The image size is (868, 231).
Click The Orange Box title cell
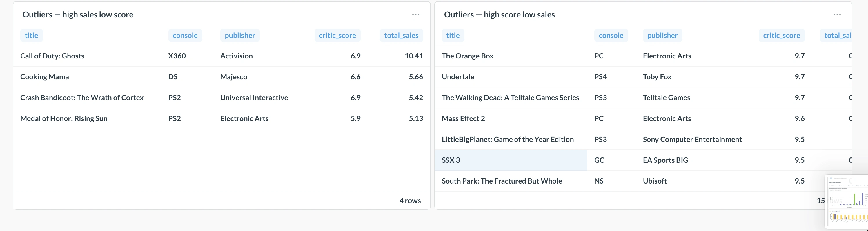tap(467, 56)
